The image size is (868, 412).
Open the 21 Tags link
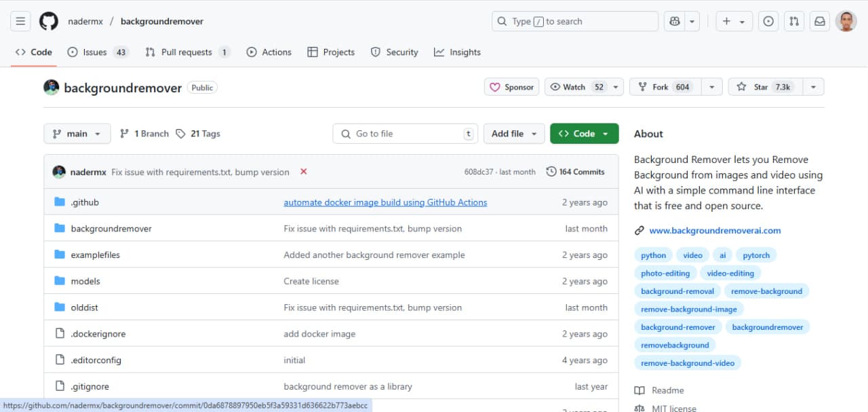pyautogui.click(x=198, y=134)
